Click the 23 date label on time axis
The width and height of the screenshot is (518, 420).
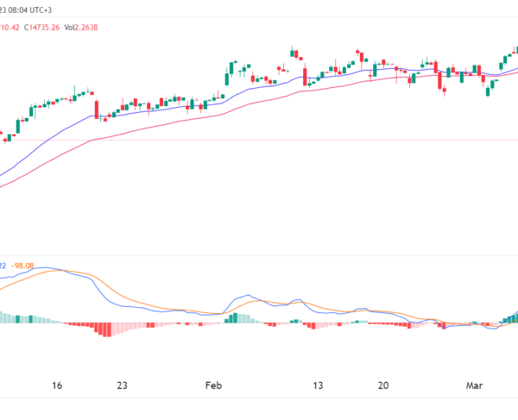[122, 385]
